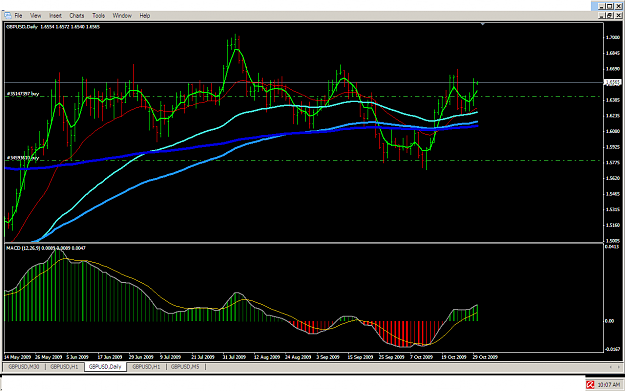Click the 19 Oct 2009 date label

click(x=454, y=357)
